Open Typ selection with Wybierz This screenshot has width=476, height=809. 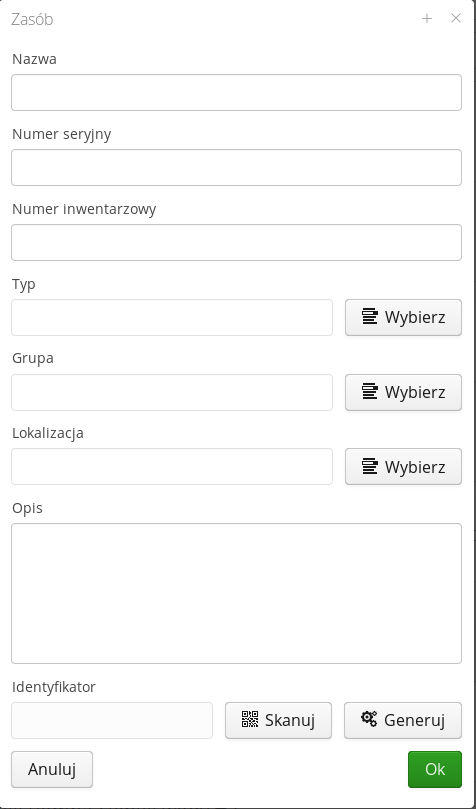(x=403, y=317)
